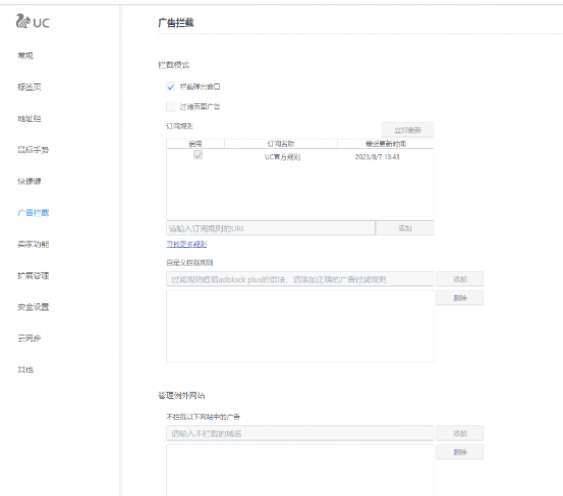Click 删除 beside the custom rules list
This screenshot has width=563, height=496.
460,298
